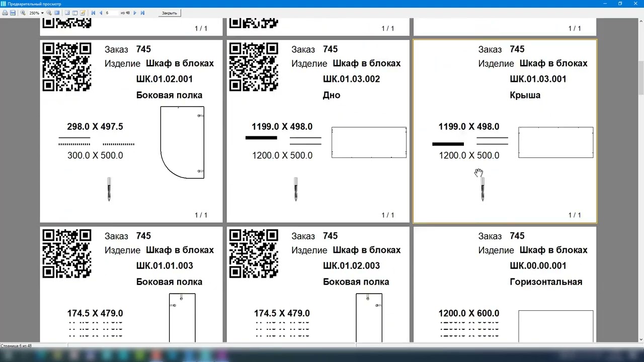Go to the previous page

pyautogui.click(x=101, y=13)
